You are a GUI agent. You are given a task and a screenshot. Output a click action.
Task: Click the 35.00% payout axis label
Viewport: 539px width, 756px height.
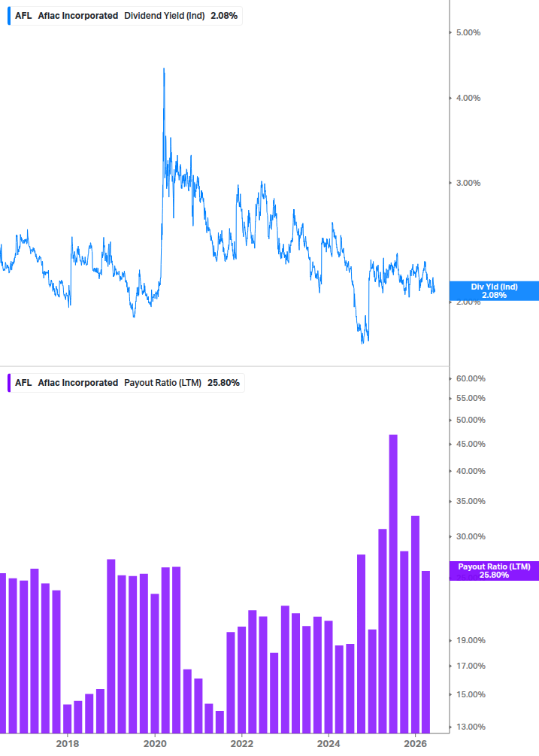[x=471, y=502]
